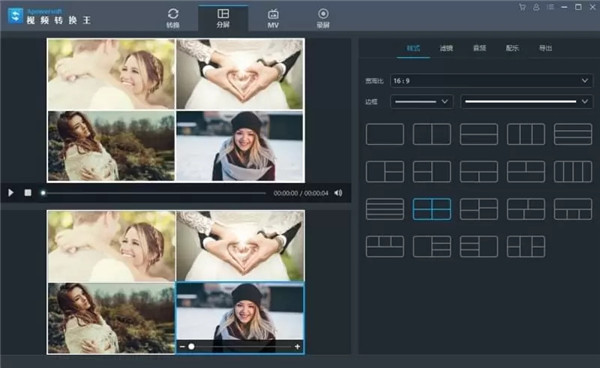This screenshot has width=600, height=368.
Task: Click the zoom slider on the selected clip
Action: pos(240,347)
